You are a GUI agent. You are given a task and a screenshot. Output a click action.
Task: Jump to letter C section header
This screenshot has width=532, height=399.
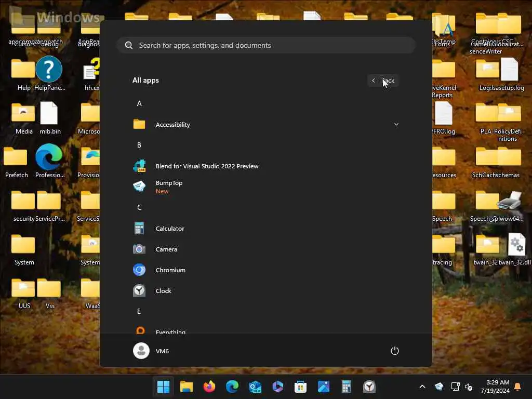coord(139,208)
